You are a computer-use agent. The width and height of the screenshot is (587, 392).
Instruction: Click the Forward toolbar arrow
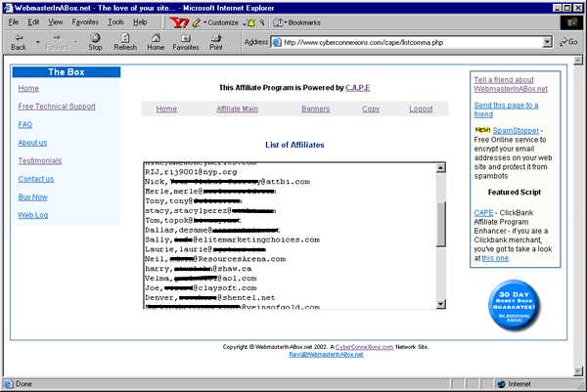point(57,42)
